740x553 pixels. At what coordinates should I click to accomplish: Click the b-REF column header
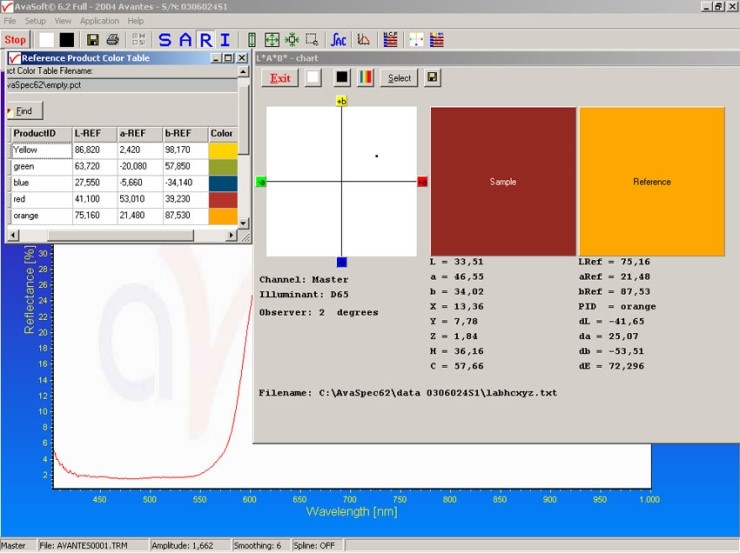click(185, 134)
